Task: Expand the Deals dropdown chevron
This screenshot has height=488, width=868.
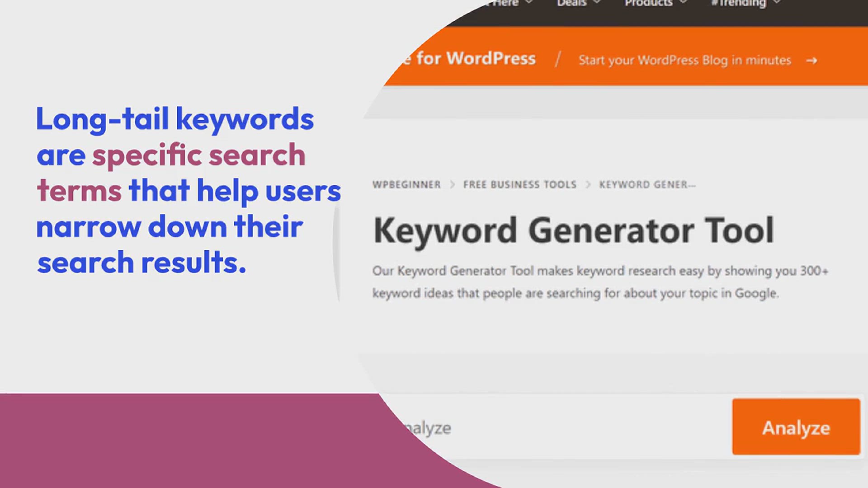Action: [x=597, y=3]
